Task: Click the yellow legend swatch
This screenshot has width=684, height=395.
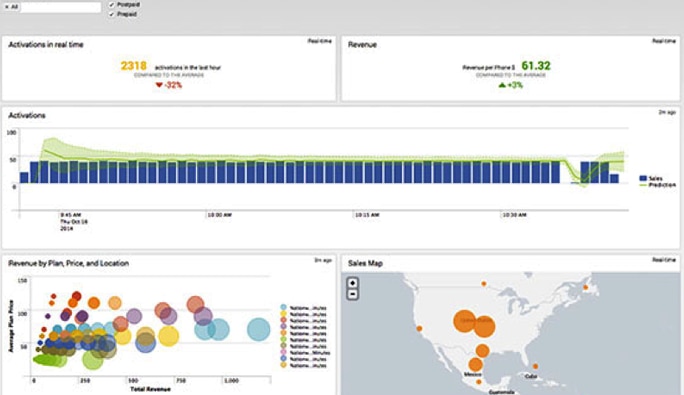Action: coord(284,314)
